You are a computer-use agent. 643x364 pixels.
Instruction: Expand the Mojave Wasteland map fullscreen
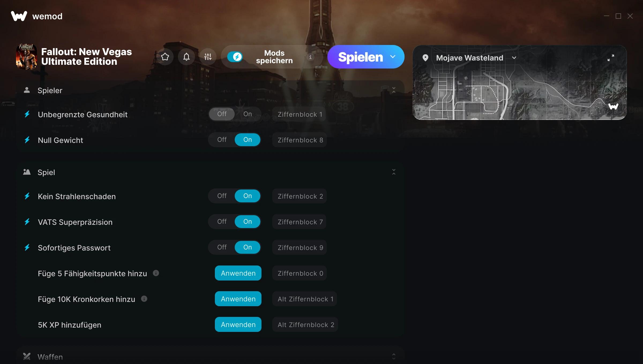click(611, 58)
